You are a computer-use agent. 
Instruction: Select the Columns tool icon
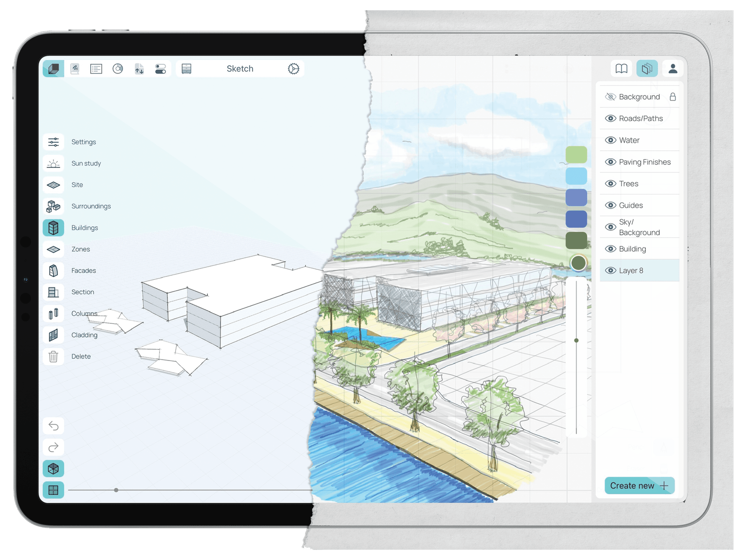54,313
